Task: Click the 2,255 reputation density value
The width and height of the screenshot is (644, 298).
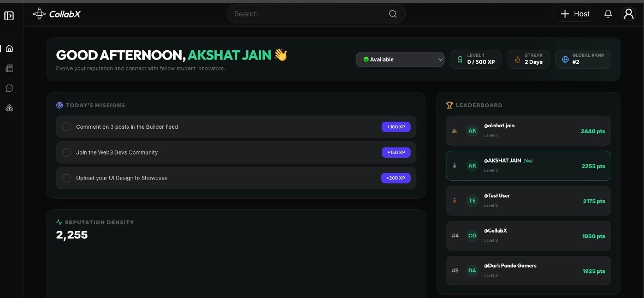Action: 72,235
